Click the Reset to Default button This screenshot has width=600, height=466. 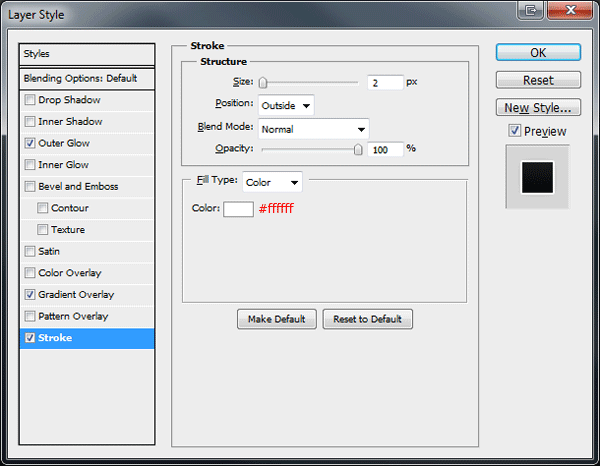(367, 319)
